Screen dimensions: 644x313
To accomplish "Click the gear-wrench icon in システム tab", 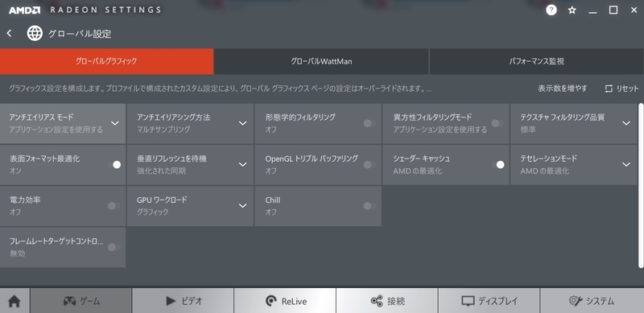I will [575, 301].
